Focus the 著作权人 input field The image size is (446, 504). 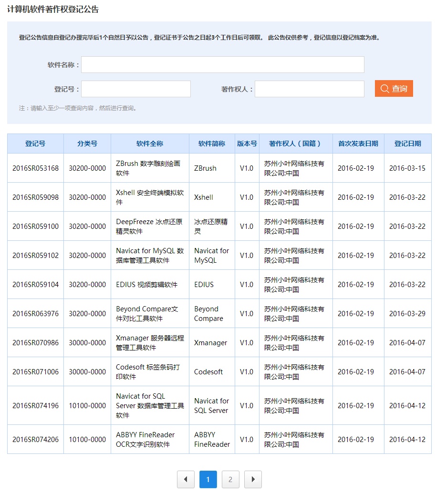tap(310, 89)
